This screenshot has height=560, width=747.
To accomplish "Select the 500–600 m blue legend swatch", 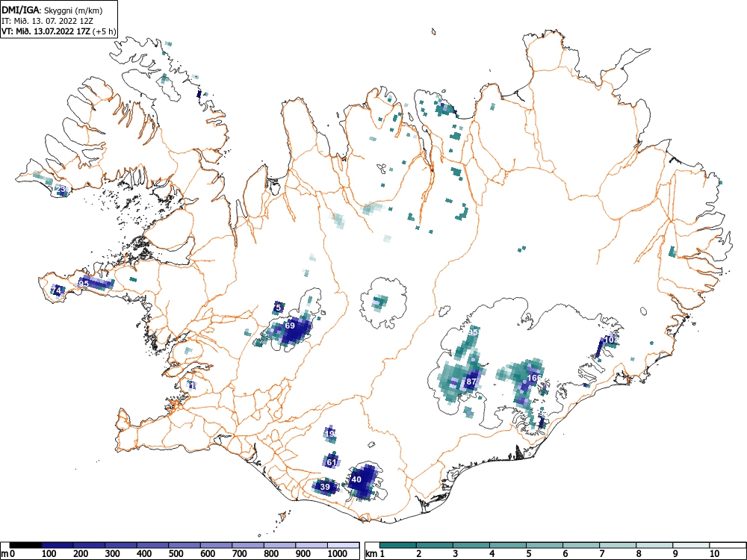I will tap(185, 545).
